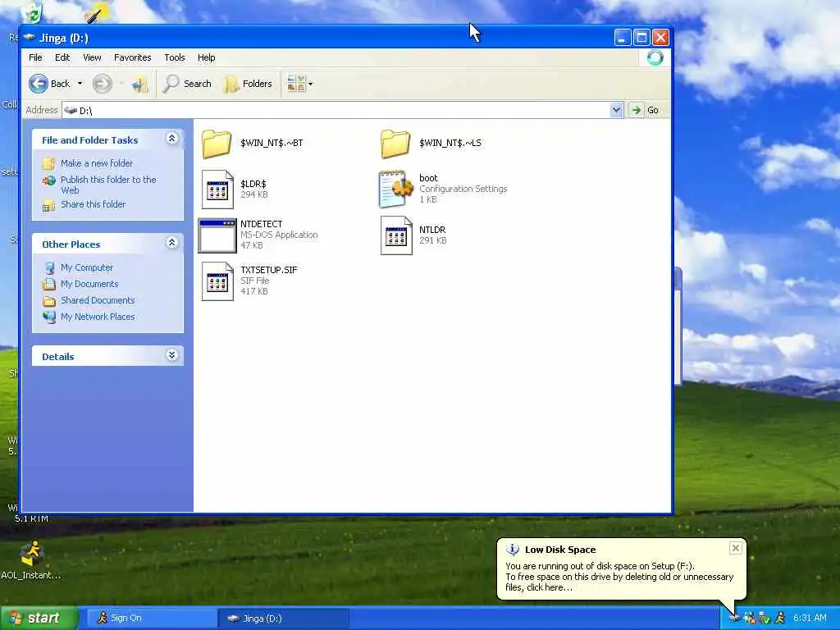
Task: Collapse the Other Places panel
Action: (x=172, y=243)
